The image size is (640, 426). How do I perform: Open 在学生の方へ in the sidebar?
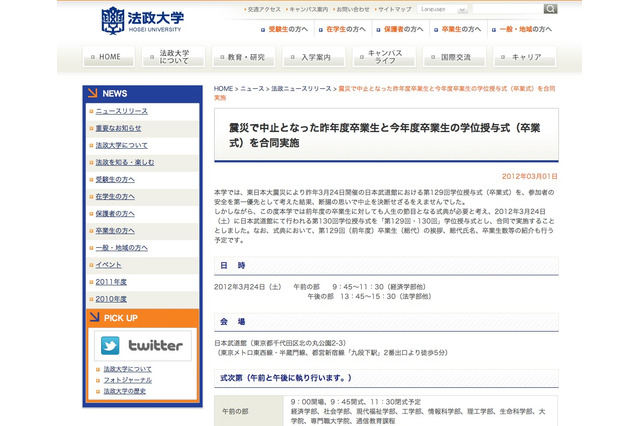click(x=115, y=197)
